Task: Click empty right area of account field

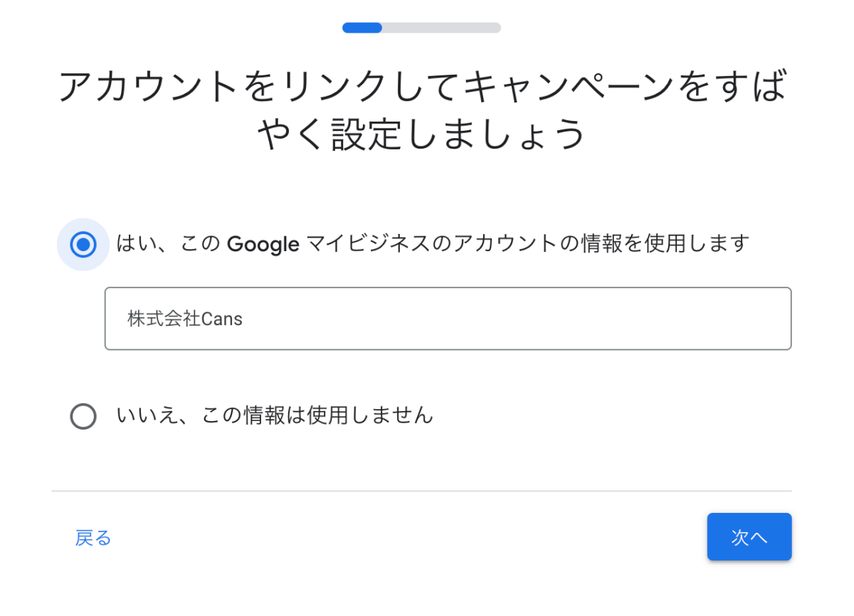Action: tap(640, 319)
